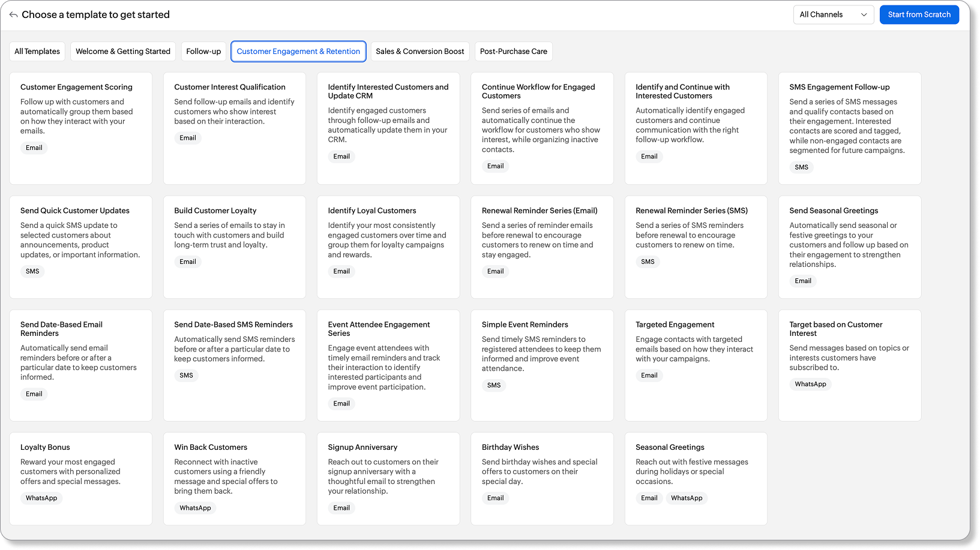
Task: Click WhatsApp tag on Target based on Customer Interest
Action: point(810,384)
